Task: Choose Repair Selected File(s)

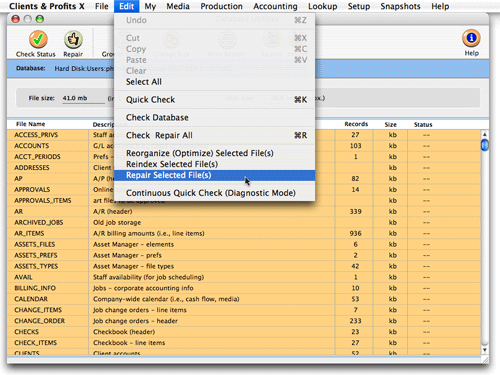Action: point(215,175)
